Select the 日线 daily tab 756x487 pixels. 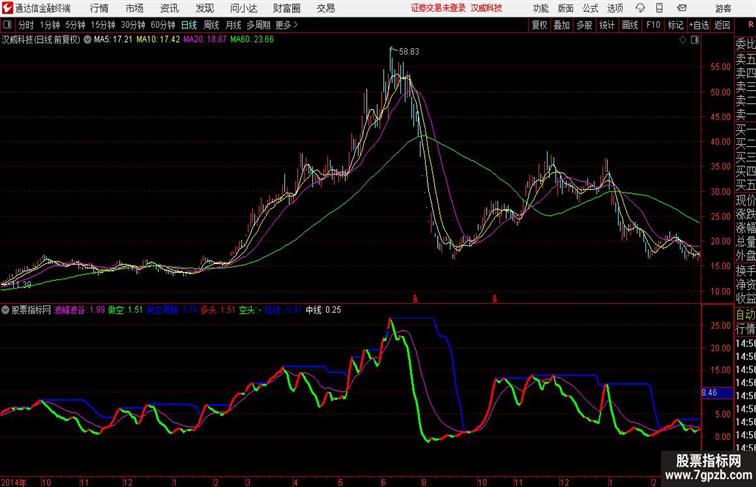click(x=189, y=25)
